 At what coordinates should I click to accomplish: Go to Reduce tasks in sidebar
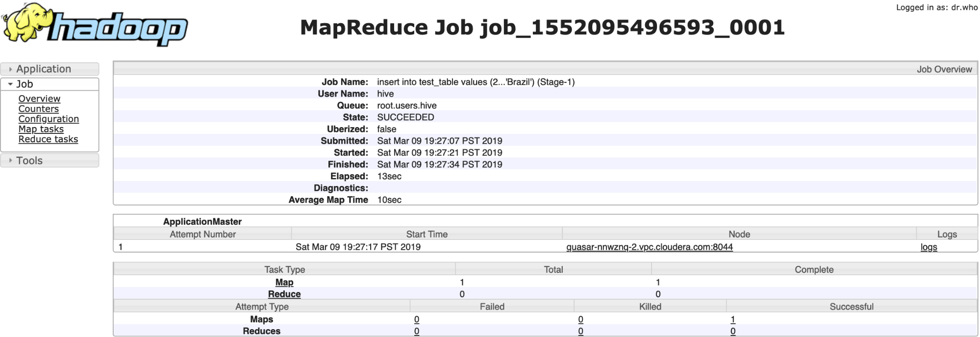[48, 139]
